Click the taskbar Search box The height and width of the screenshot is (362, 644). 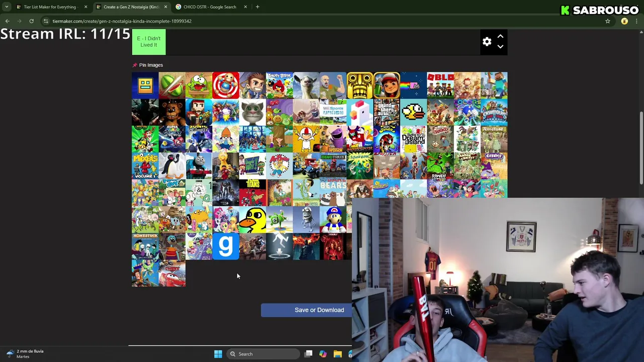click(x=263, y=354)
